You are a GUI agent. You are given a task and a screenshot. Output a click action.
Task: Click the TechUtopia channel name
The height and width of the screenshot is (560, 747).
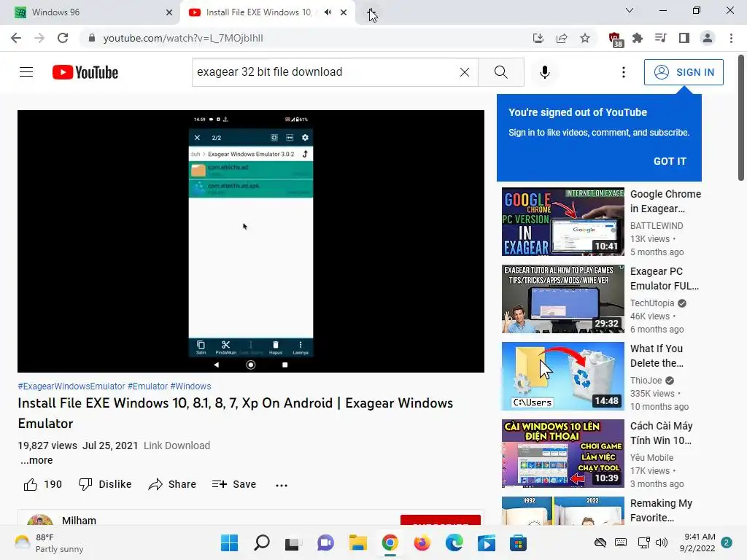652,303
